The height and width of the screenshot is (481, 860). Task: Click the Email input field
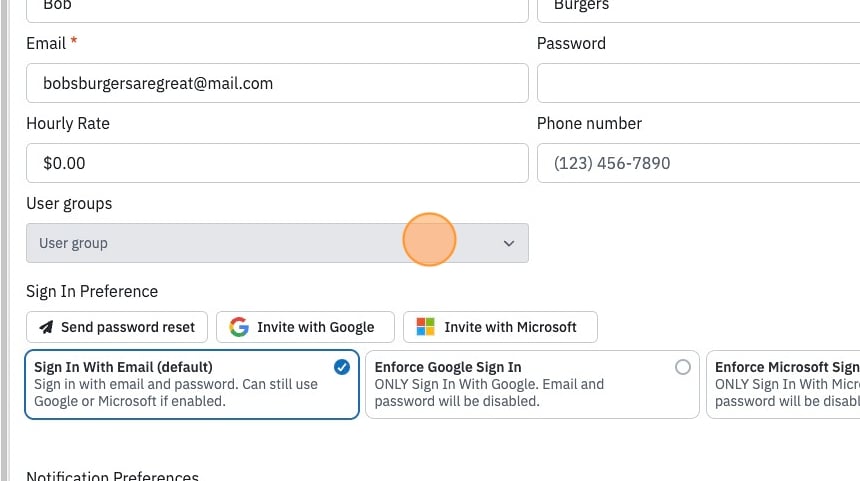point(278,83)
